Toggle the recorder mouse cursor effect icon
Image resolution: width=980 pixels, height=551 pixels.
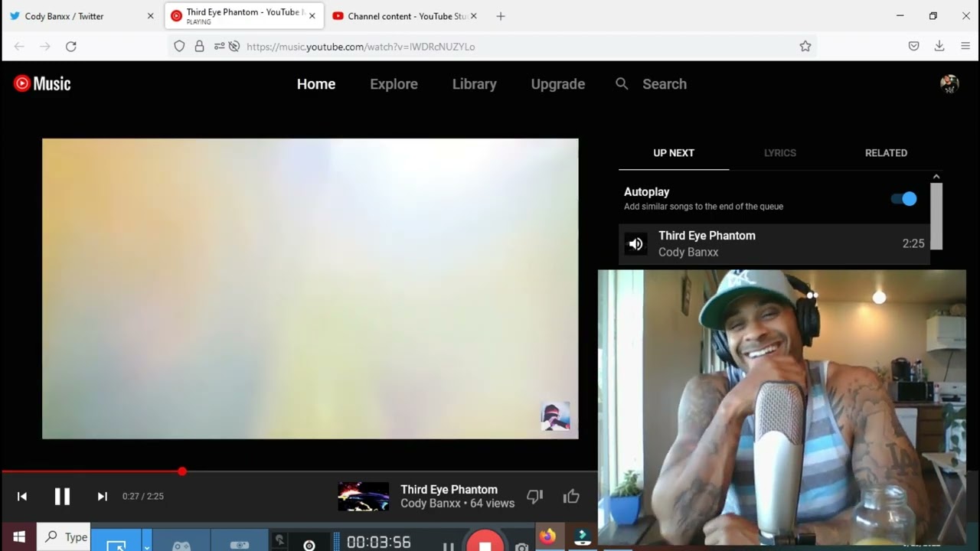pos(280,540)
